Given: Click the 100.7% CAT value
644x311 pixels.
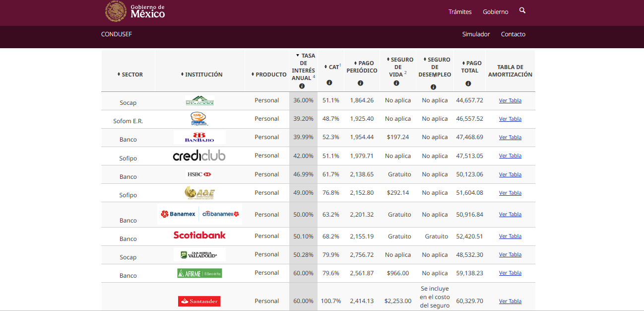Looking at the screenshot, I should (x=330, y=301).
